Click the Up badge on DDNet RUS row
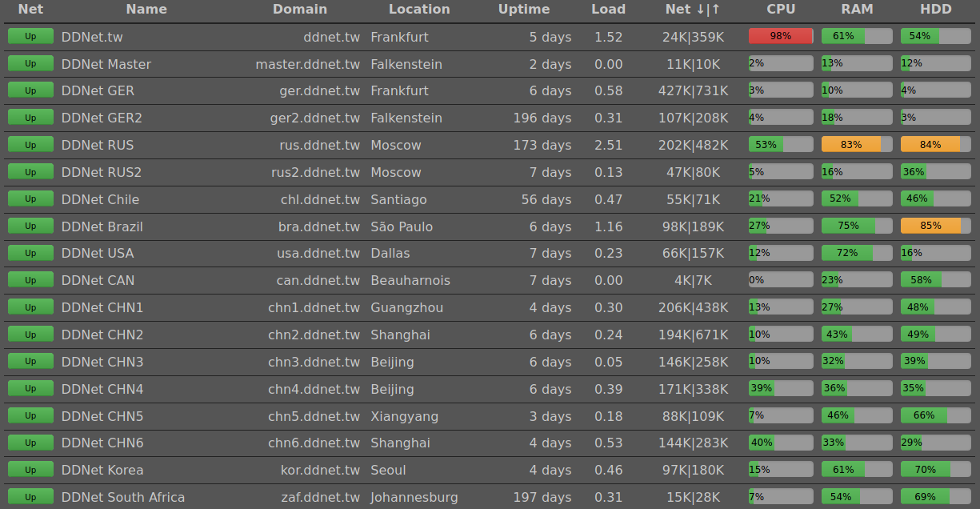This screenshot has width=980, height=509. (30, 145)
